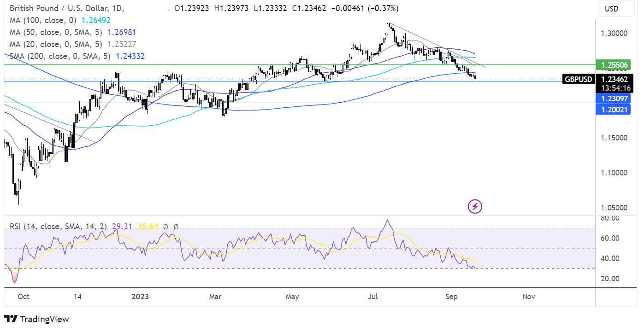
Task: Click the 1.10000 price axis label
Action: (x=615, y=173)
